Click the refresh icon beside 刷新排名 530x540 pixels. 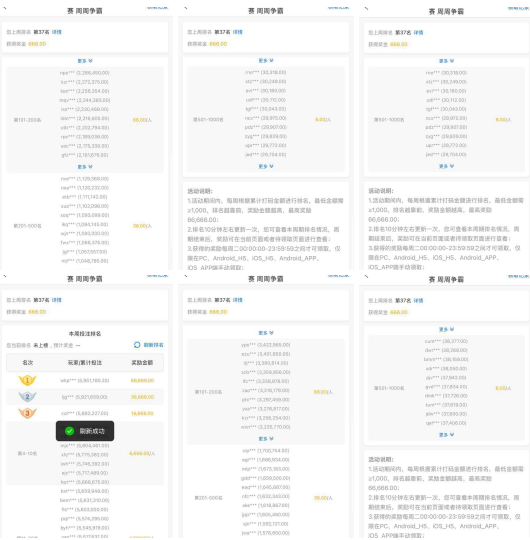coord(137,345)
